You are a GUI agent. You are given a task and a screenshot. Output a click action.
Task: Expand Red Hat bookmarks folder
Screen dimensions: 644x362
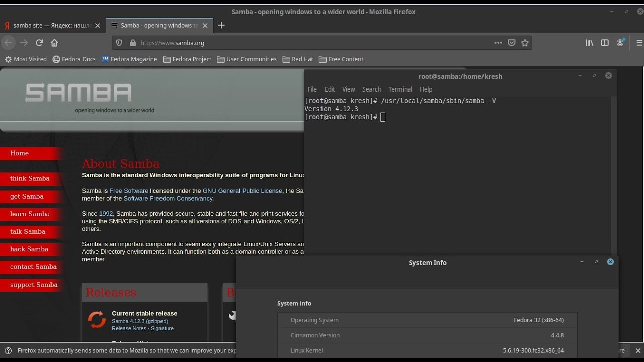[298, 59]
